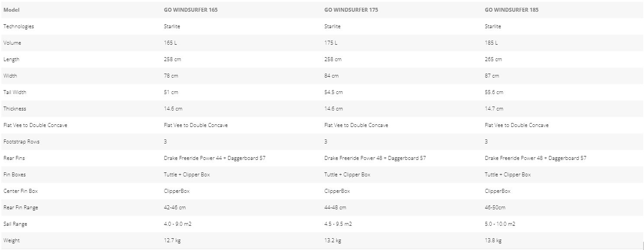644x250 pixels.
Task: Click the Model header cell
Action: [x=11, y=10]
